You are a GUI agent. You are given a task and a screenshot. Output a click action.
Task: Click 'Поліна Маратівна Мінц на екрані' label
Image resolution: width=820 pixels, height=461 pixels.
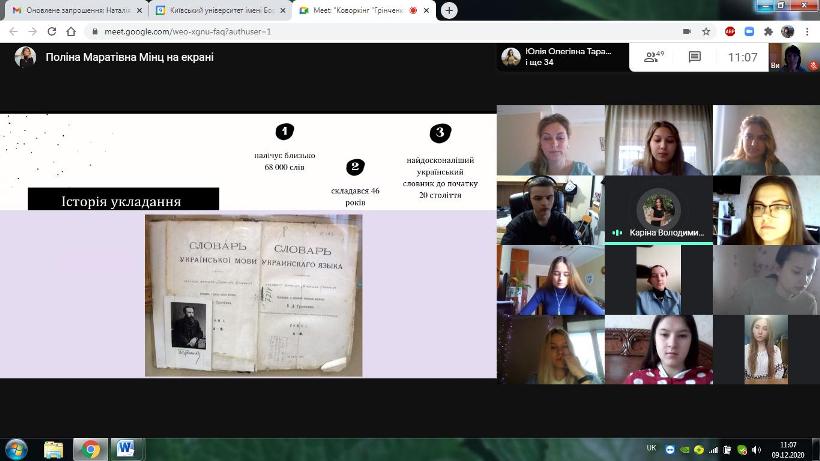click(130, 57)
